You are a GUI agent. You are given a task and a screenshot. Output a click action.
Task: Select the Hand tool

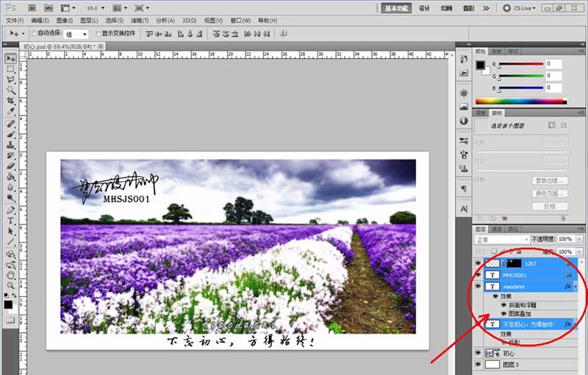tap(10, 275)
